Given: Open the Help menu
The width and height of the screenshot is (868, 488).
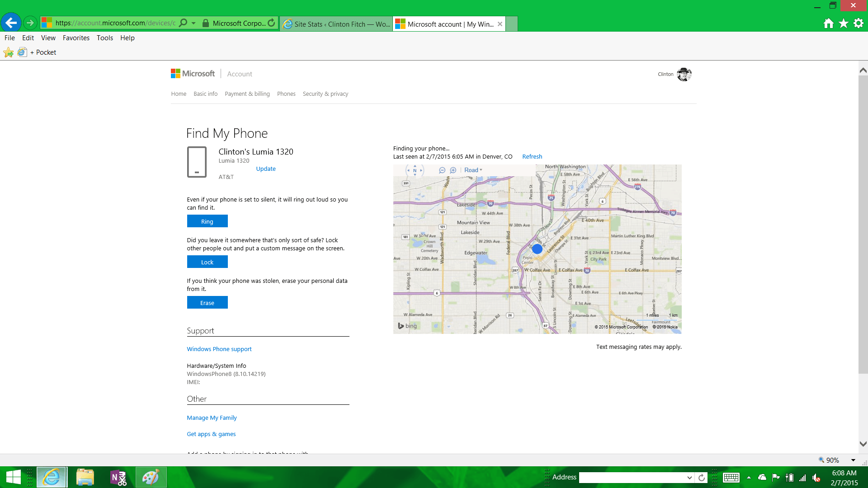Looking at the screenshot, I should 127,38.
